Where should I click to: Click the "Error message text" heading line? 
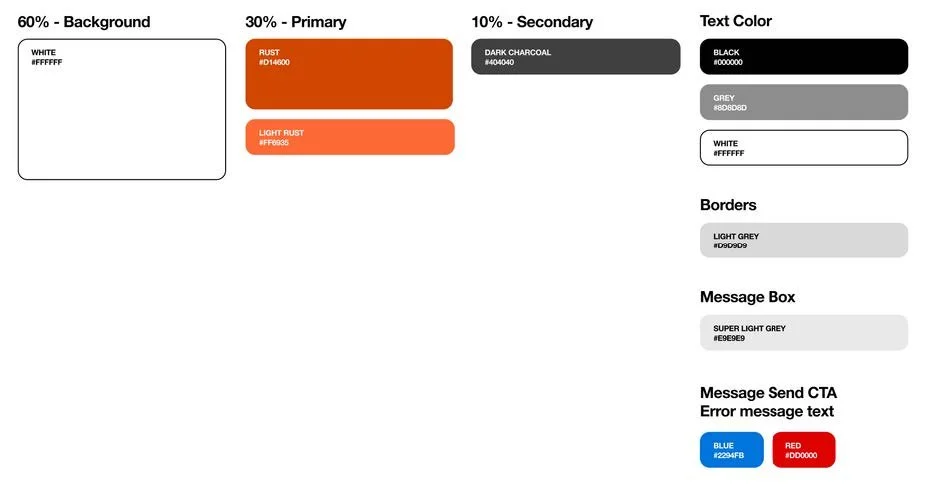(x=767, y=411)
